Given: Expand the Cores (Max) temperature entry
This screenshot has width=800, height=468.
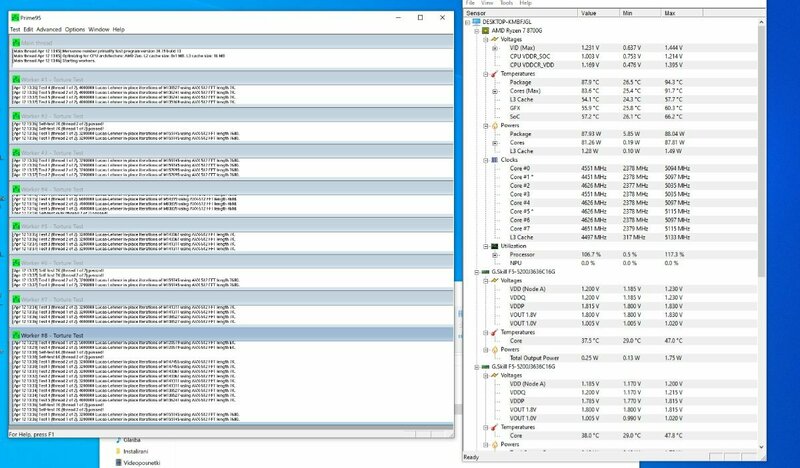Looking at the screenshot, I should [497, 91].
